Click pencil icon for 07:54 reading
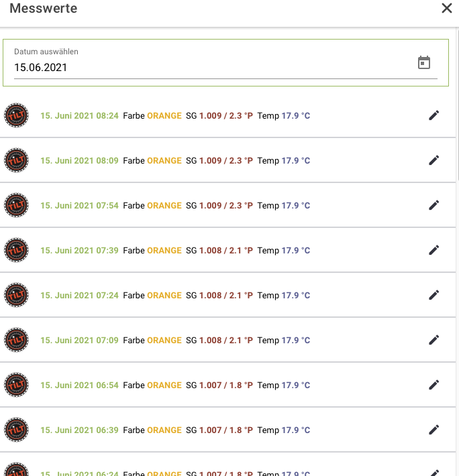 [x=434, y=205]
